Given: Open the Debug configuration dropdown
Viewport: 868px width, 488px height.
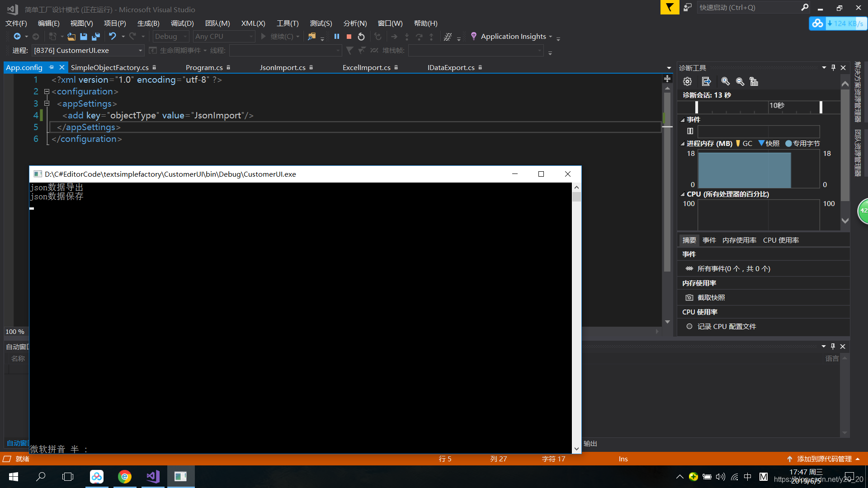Looking at the screenshot, I should click(x=171, y=37).
